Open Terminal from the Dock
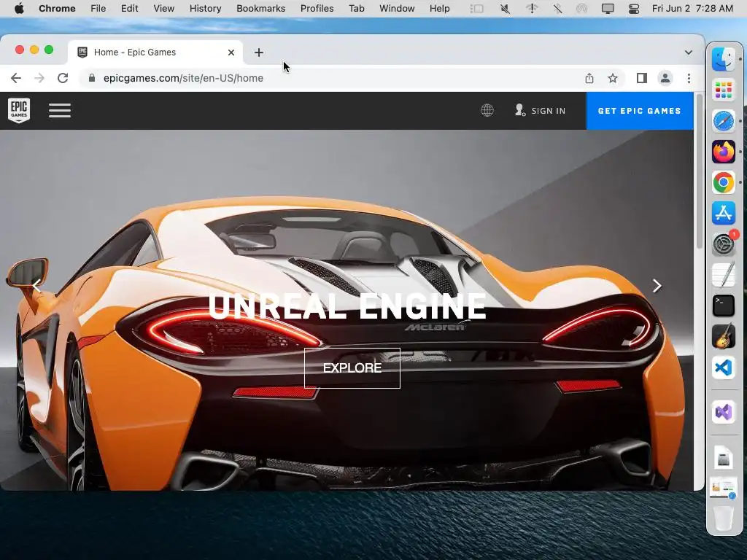747x560 pixels. pos(723,306)
